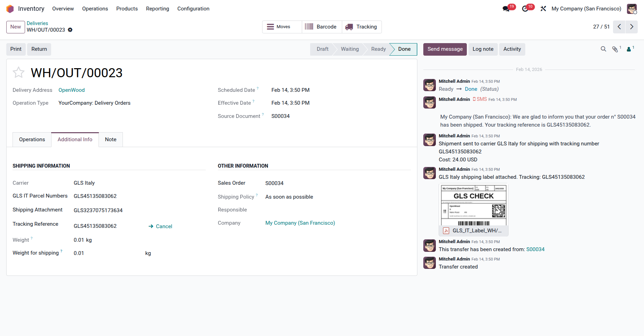Viewport: 644px width, 336px height.
Task: Click the Send message button
Action: [x=445, y=49]
